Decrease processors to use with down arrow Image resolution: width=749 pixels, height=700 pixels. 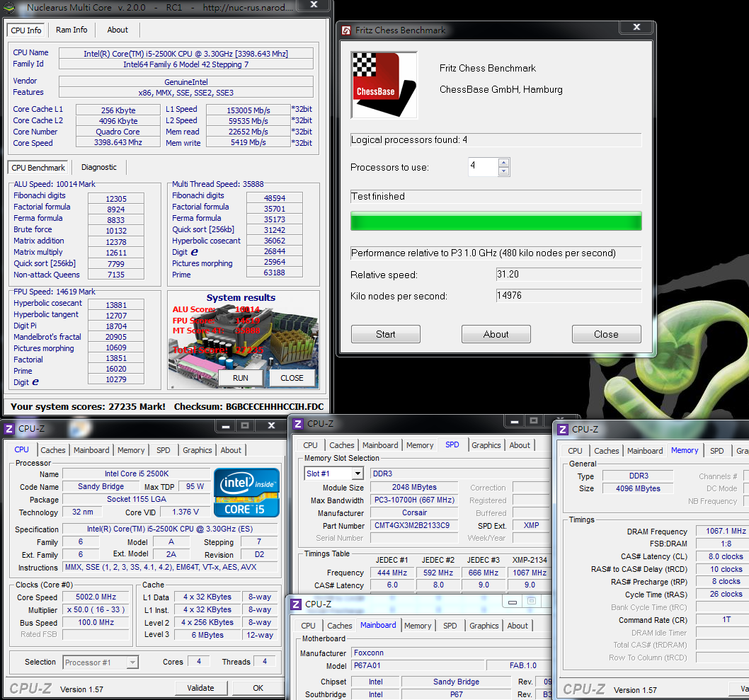tap(503, 171)
